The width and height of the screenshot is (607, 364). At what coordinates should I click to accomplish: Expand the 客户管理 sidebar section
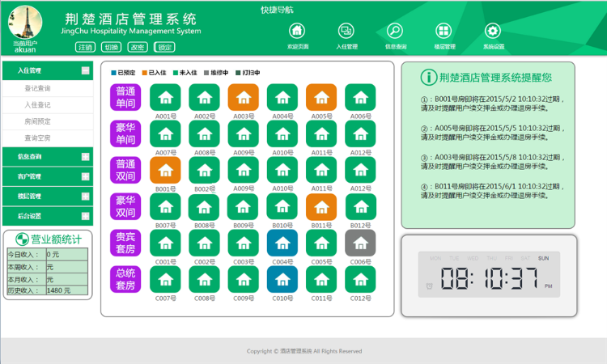[85, 176]
